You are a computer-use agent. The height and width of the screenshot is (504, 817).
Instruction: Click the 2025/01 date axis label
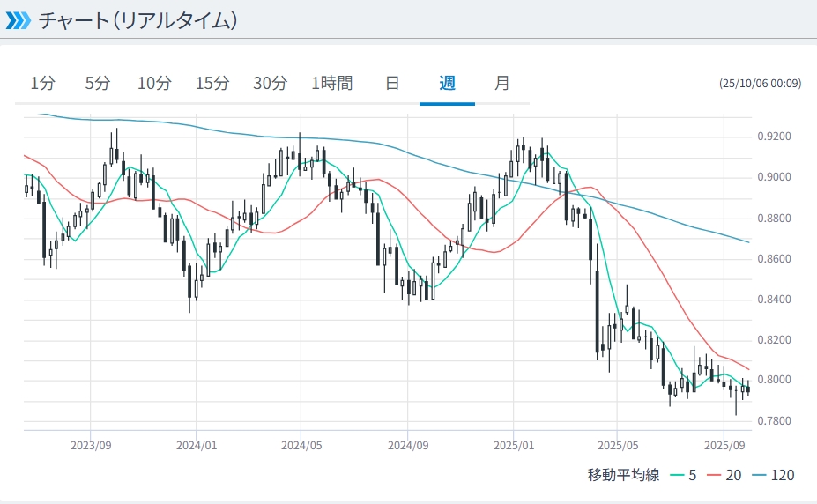515,445
